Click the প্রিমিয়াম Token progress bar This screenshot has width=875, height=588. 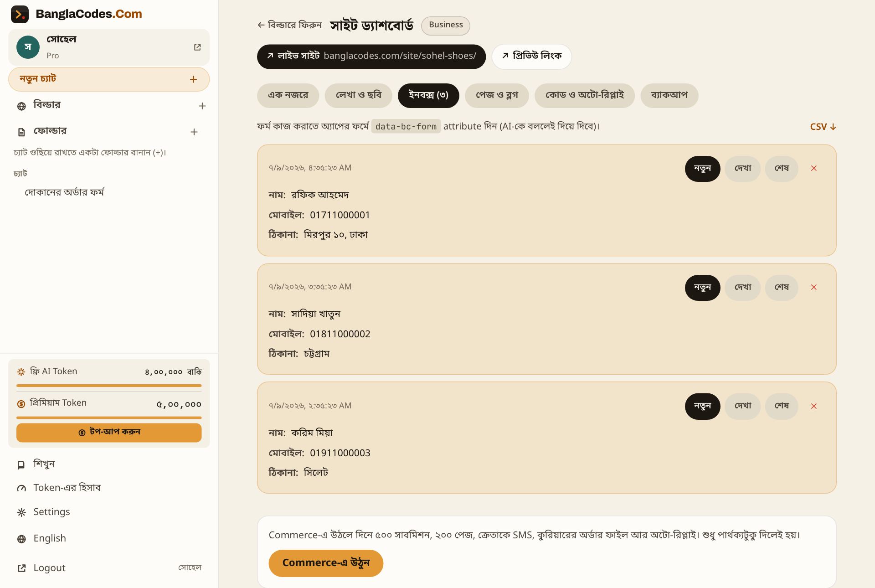[x=109, y=418]
